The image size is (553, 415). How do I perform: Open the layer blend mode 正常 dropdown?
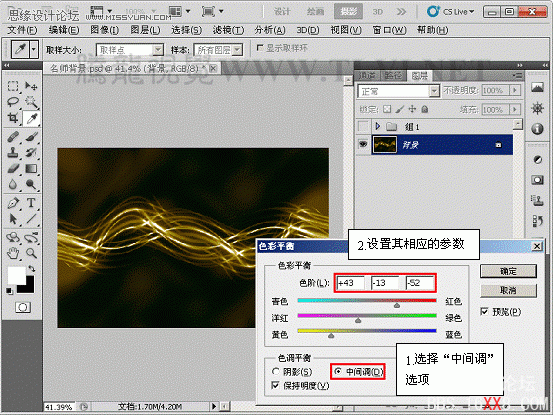(434, 91)
